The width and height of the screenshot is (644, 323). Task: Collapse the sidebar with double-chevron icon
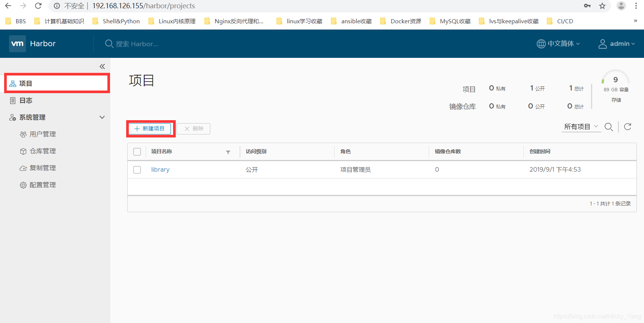[x=102, y=66]
